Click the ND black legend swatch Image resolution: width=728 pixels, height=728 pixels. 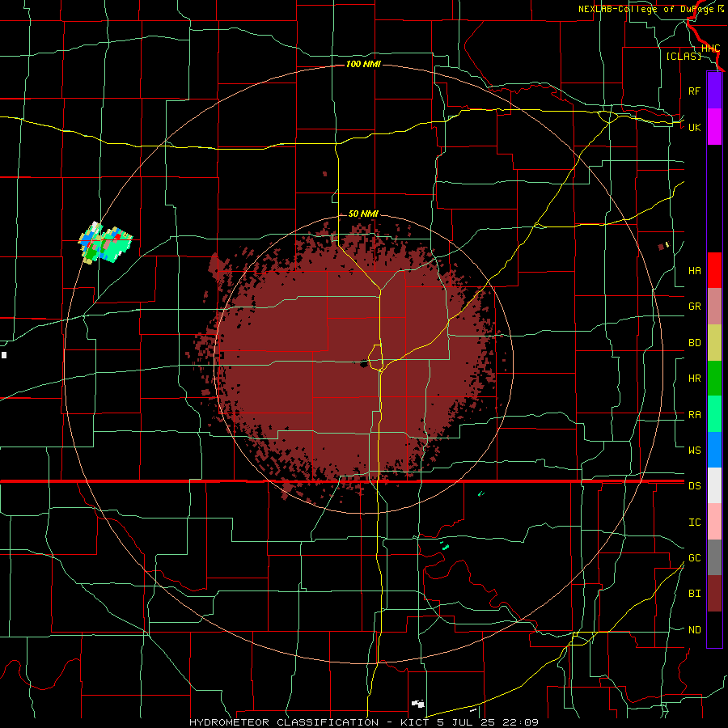click(x=714, y=629)
